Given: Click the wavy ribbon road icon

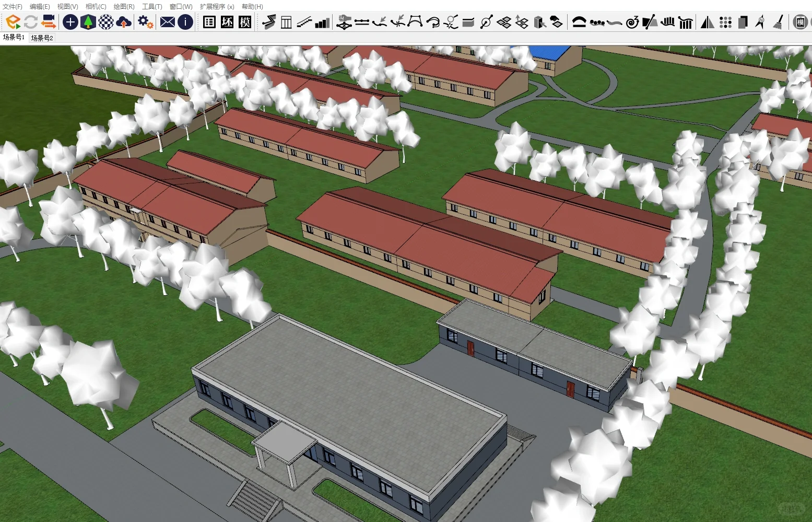Looking at the screenshot, I should coord(615,22).
